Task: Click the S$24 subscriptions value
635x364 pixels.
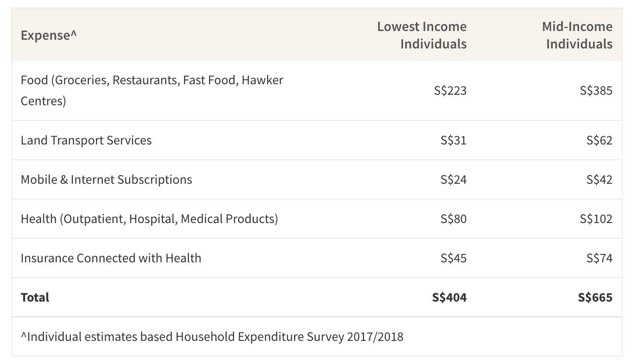Action: (x=453, y=179)
